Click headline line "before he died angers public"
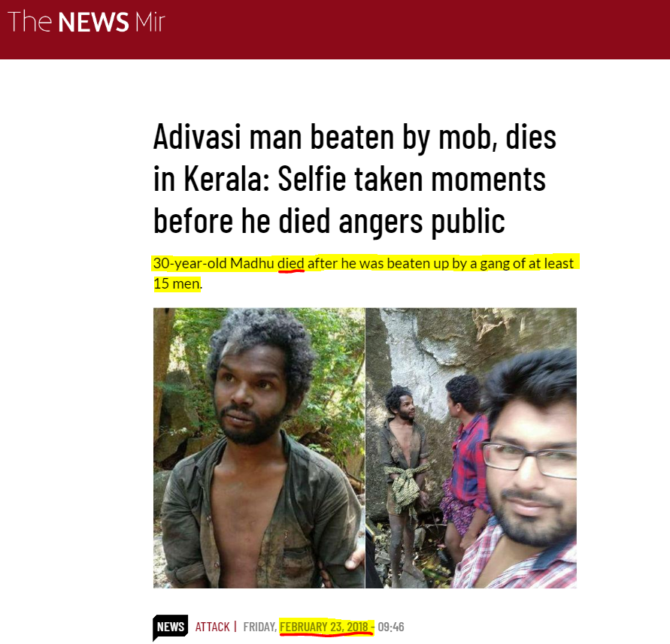Screen dimensions: 670x644 (x=329, y=221)
